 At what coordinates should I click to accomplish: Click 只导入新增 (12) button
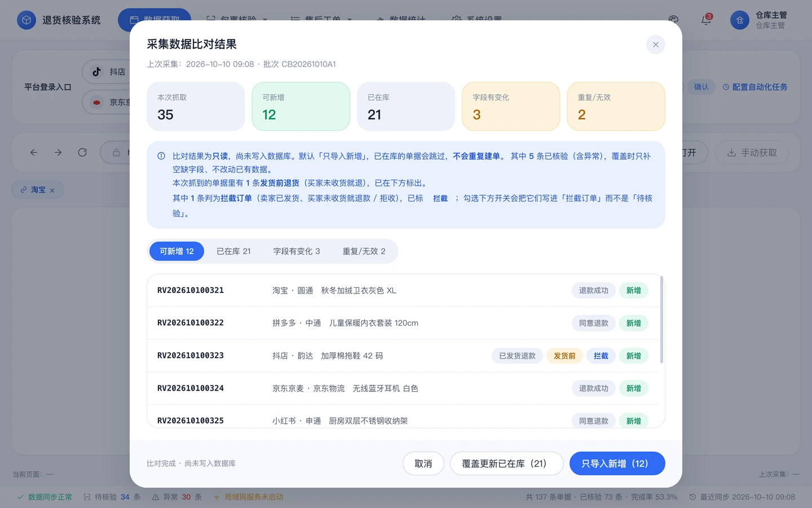[x=617, y=463]
